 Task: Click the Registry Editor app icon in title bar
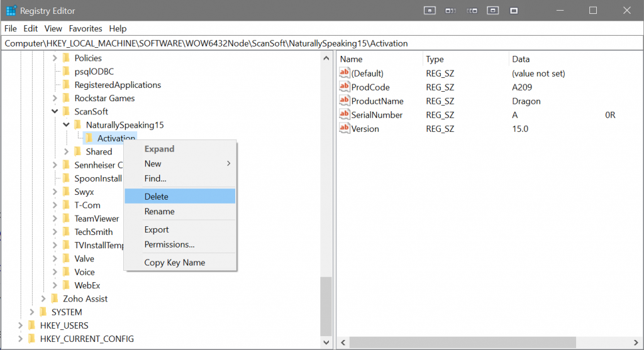click(11, 11)
